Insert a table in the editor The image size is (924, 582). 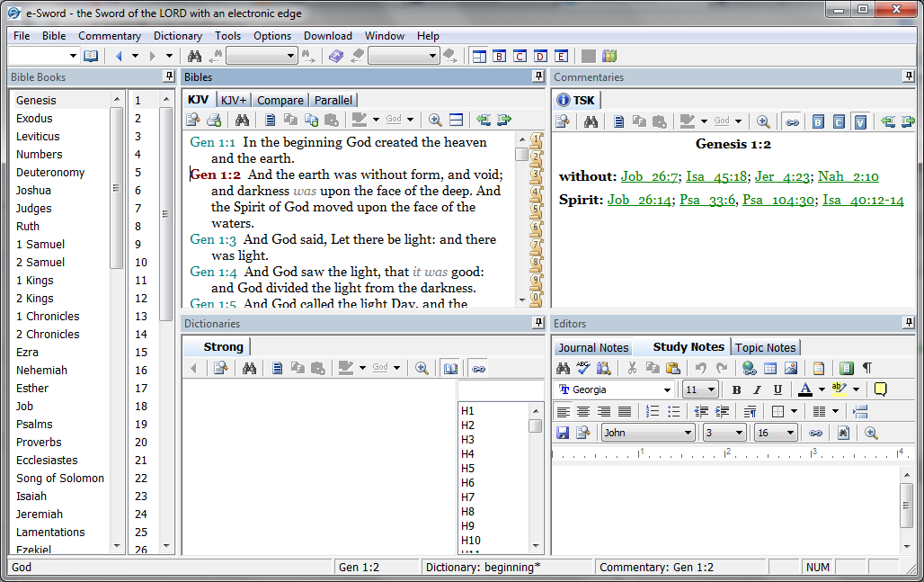pyautogui.click(x=770, y=368)
